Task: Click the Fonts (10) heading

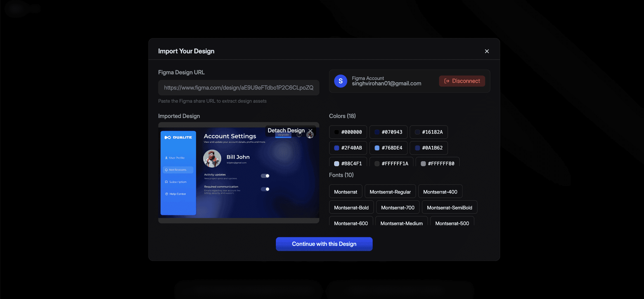Action: [x=341, y=175]
